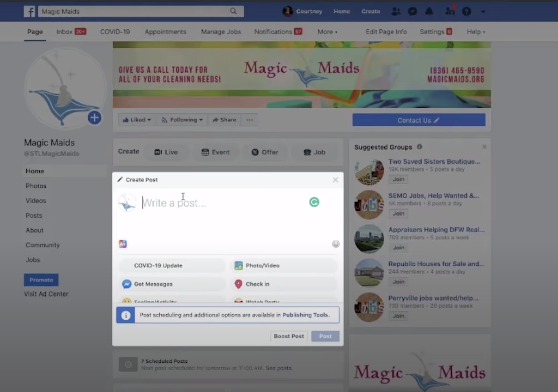Open the Liked dropdown
The height and width of the screenshot is (392, 558).
click(x=137, y=120)
